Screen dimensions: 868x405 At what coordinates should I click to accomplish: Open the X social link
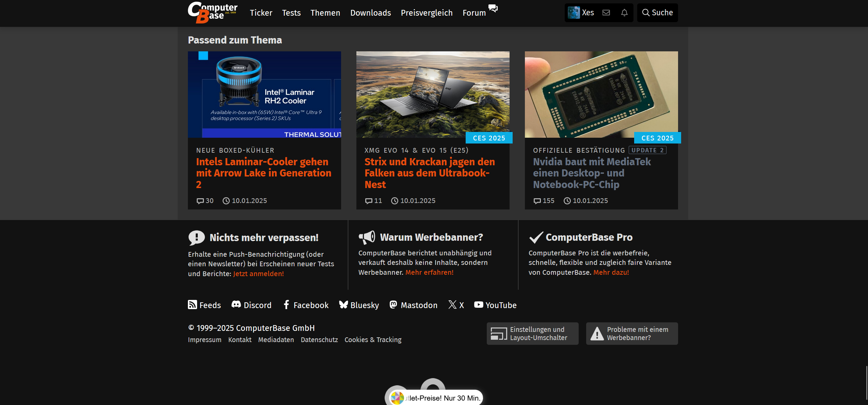point(456,305)
